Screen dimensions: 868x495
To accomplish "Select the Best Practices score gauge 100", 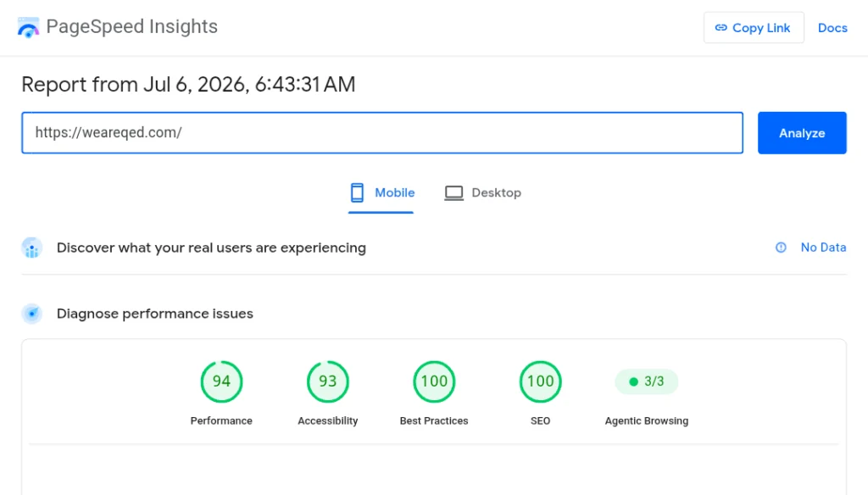I will (x=434, y=381).
